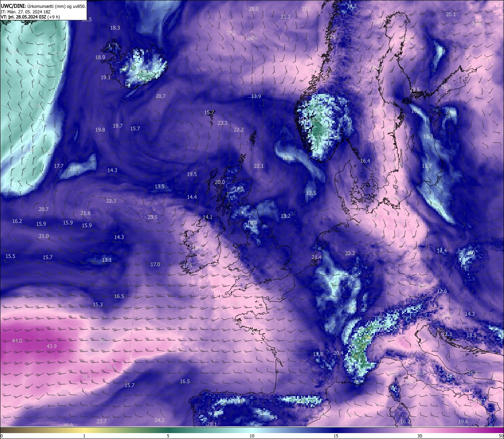Click the colorbar tick label '15'
This screenshot has width=504, height=439.
pyautogui.click(x=336, y=436)
